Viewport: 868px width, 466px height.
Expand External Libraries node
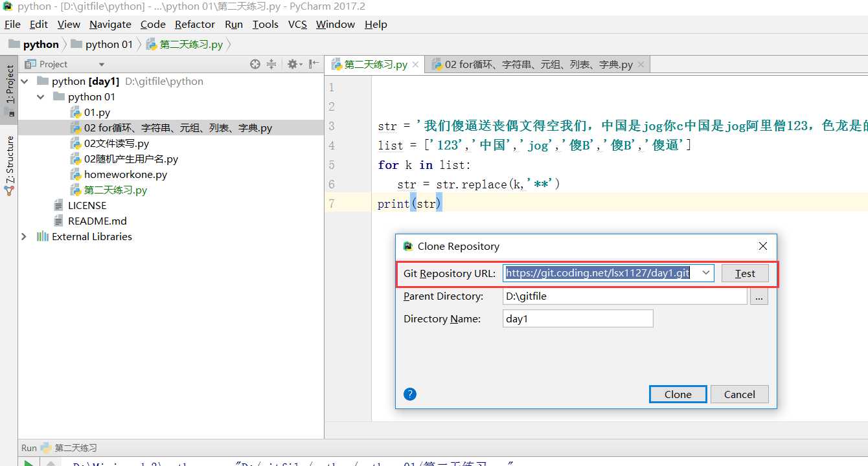click(x=25, y=237)
